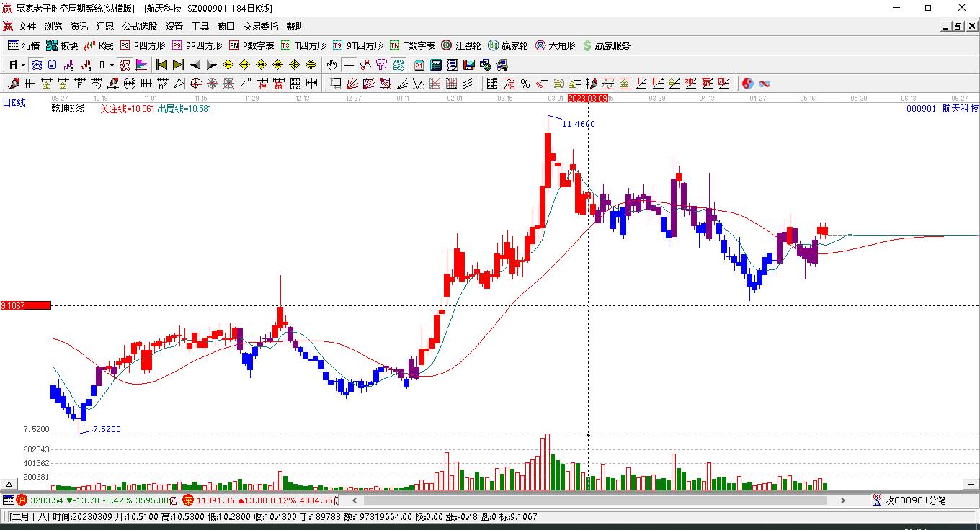Click the 关注线=10.061 indicator label

[x=128, y=109]
